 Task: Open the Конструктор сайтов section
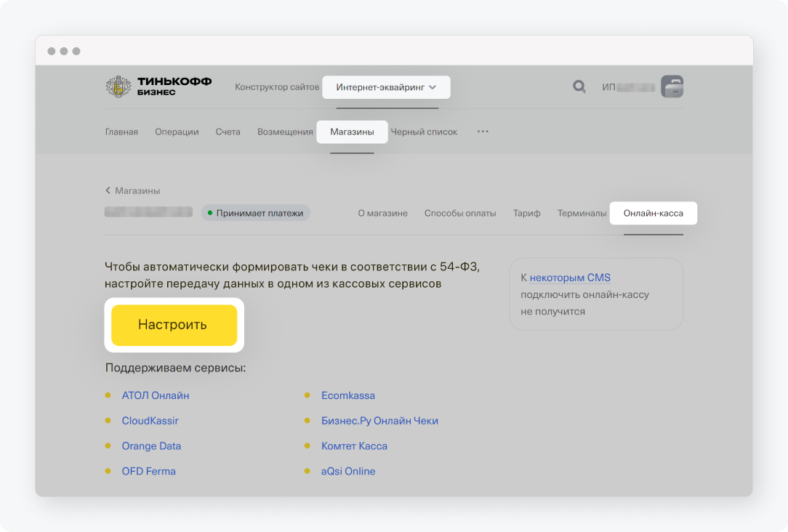(276, 87)
